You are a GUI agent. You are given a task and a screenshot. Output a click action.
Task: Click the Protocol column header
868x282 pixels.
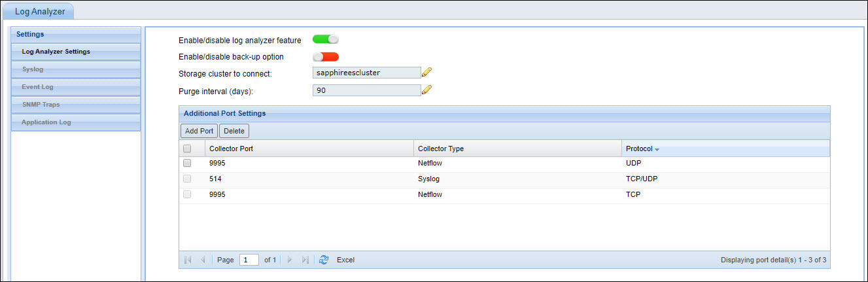pyautogui.click(x=726, y=149)
